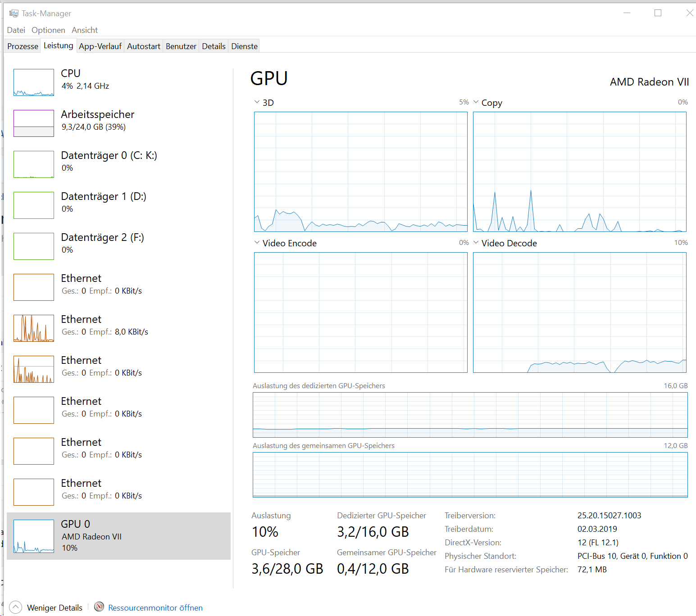The image size is (696, 616).
Task: Click the Video Encode usage graph
Action: [x=361, y=313]
